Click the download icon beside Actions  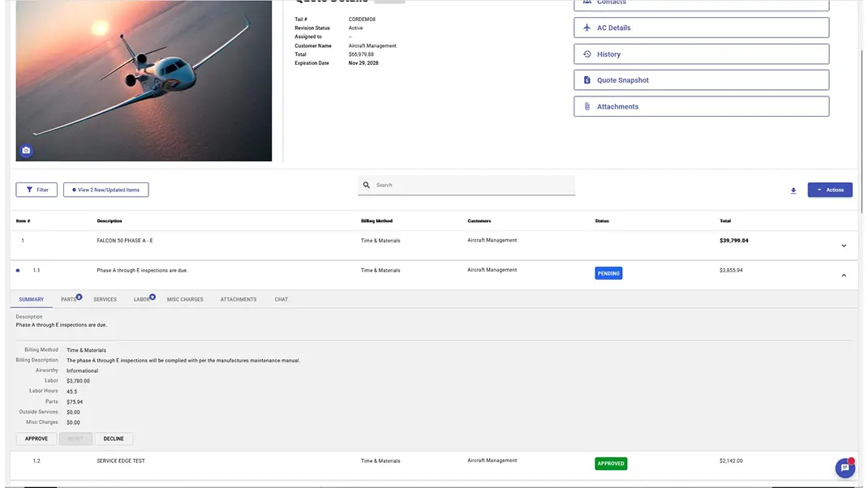[793, 190]
